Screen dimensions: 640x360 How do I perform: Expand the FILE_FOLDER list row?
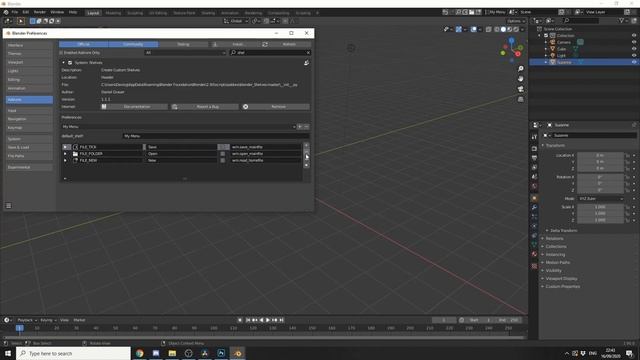click(65, 154)
